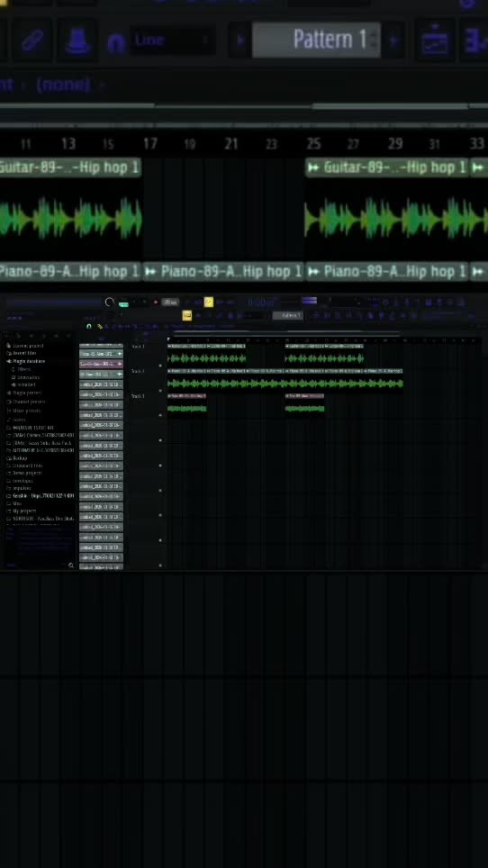Toggle the magnet snap icon

[116, 42]
